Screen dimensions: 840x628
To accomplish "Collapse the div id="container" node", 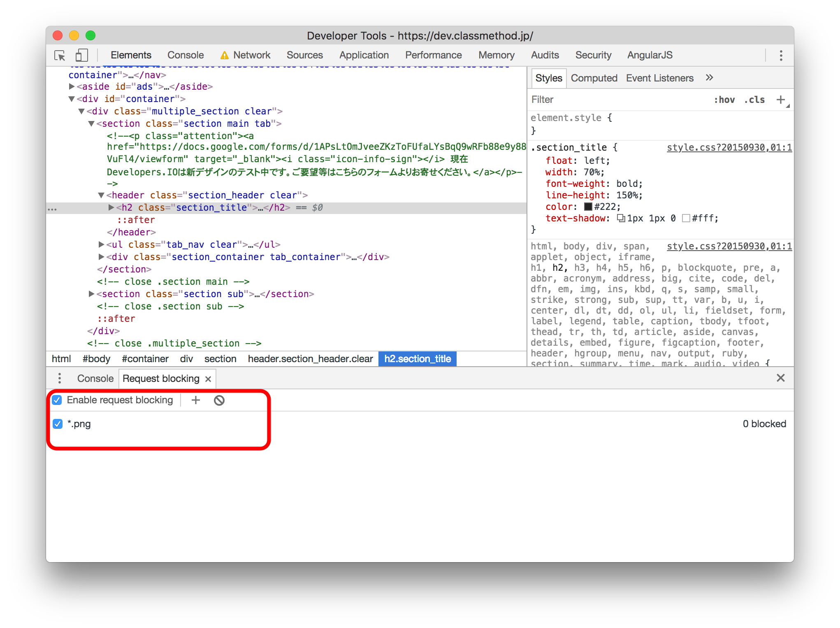I will [72, 99].
